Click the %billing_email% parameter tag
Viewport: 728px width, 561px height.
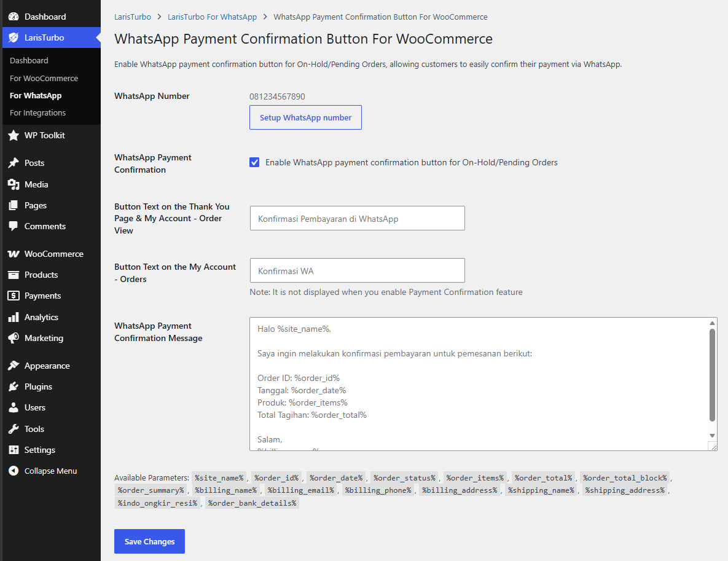coord(301,490)
